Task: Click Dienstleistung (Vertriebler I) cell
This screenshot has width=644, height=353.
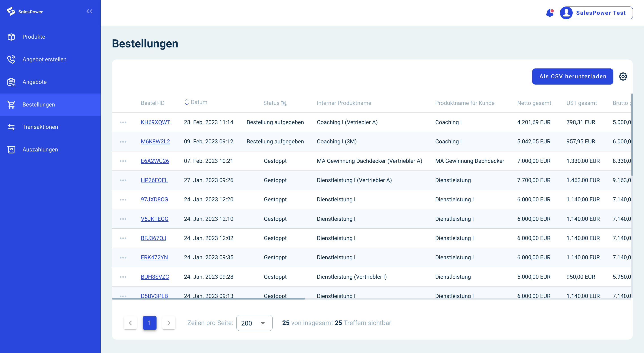Action: 352,277
